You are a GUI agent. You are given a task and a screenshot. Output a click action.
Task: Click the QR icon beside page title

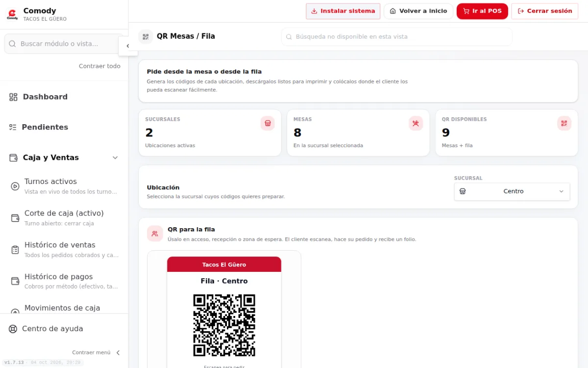click(x=146, y=36)
